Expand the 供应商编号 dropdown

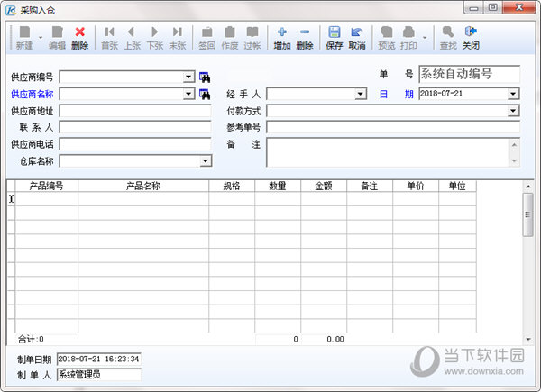(188, 77)
